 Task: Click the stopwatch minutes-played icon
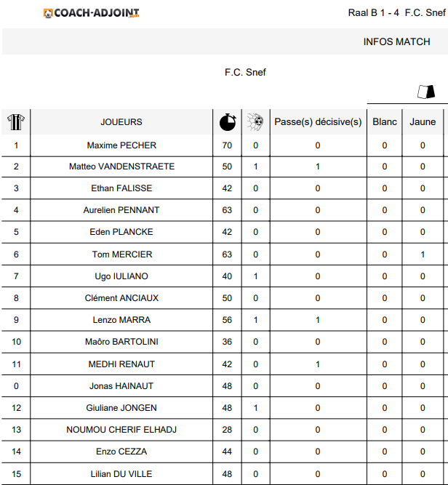tap(228, 122)
